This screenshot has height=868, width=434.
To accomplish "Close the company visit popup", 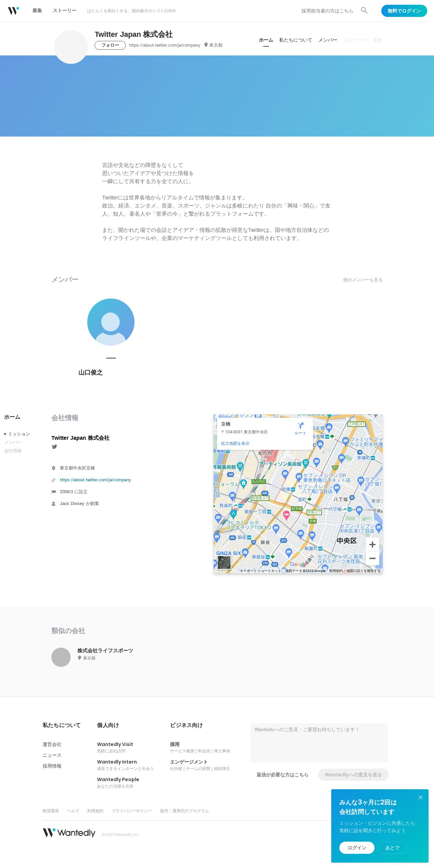I will [420, 797].
